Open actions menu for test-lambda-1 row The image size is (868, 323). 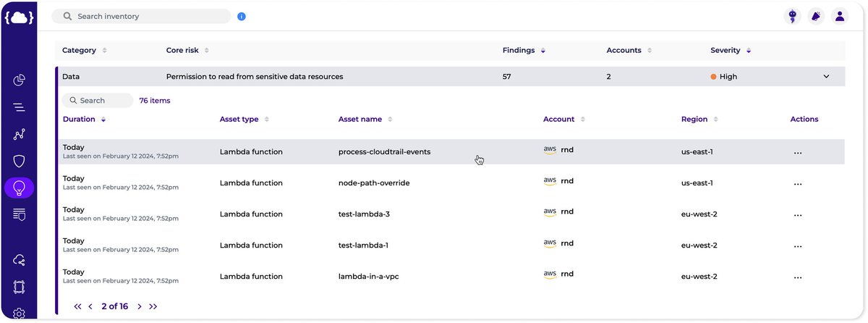tap(798, 246)
